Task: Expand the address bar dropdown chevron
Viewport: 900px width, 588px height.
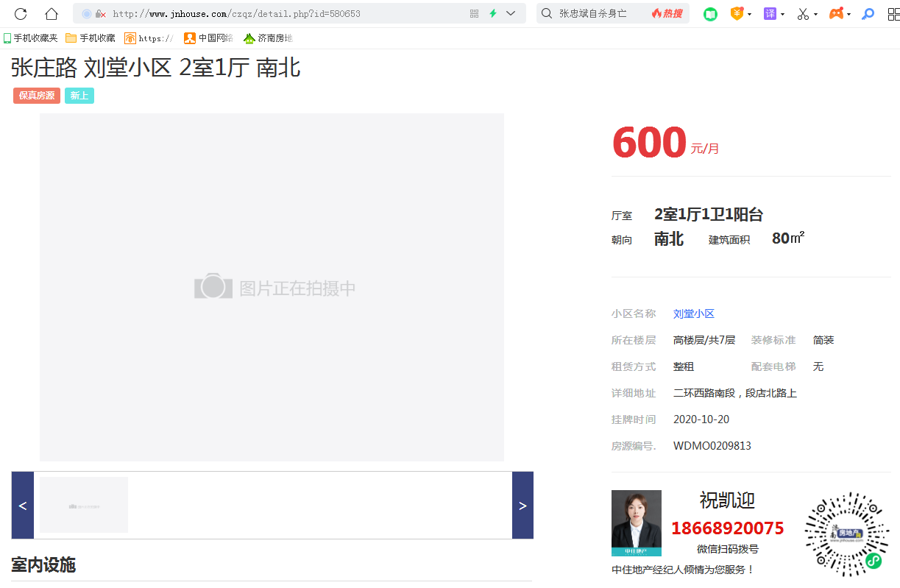Action: click(x=511, y=14)
